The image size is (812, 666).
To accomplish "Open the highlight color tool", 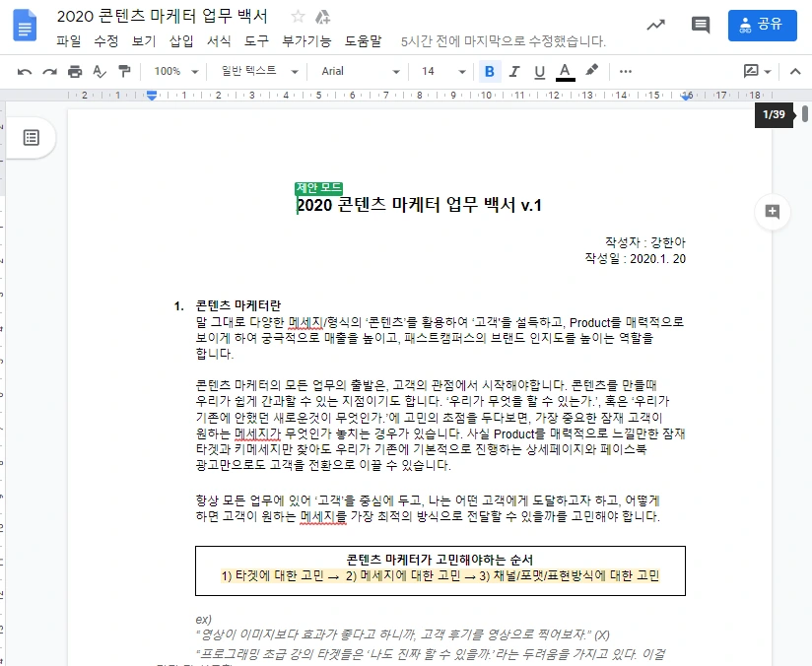I will (591, 70).
